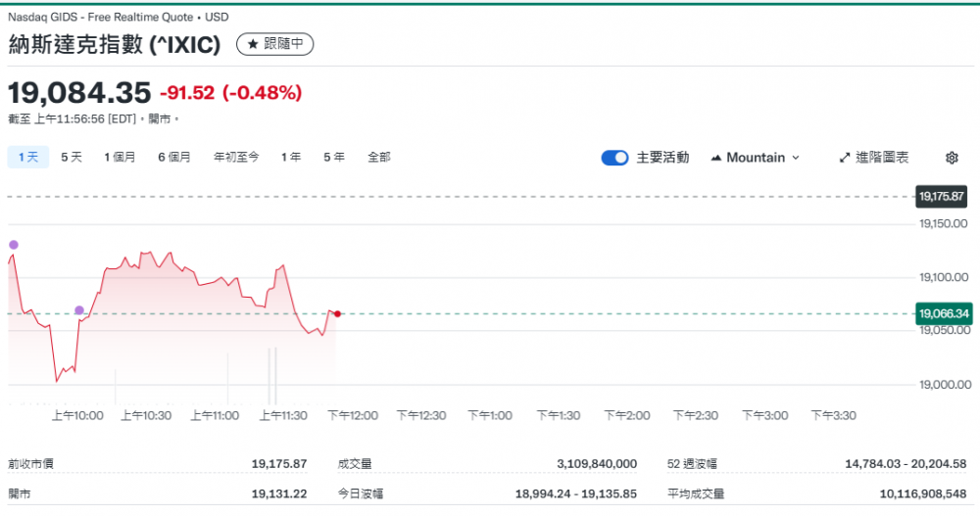Switch to the 5天 range
This screenshot has height=516, width=980.
[x=72, y=157]
